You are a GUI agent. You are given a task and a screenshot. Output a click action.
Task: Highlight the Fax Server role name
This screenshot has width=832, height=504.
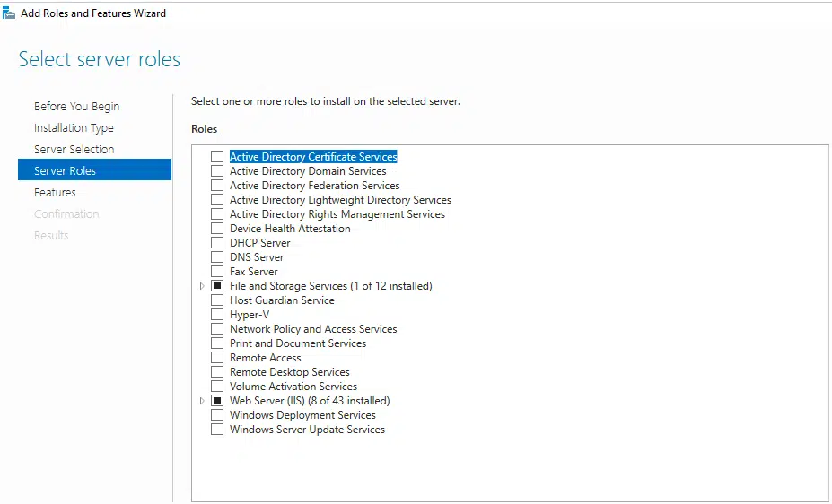tap(253, 272)
